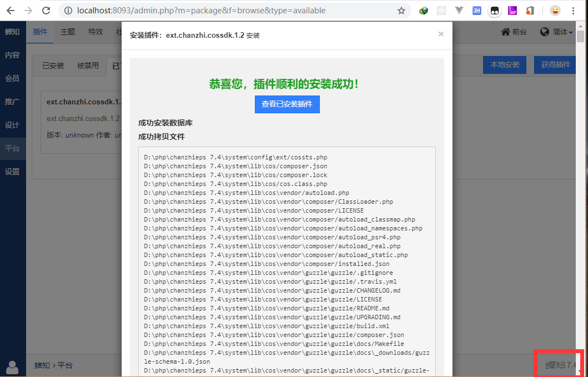Close the install plugin dialog
Viewport: 588px width, 377px height.
tap(441, 34)
